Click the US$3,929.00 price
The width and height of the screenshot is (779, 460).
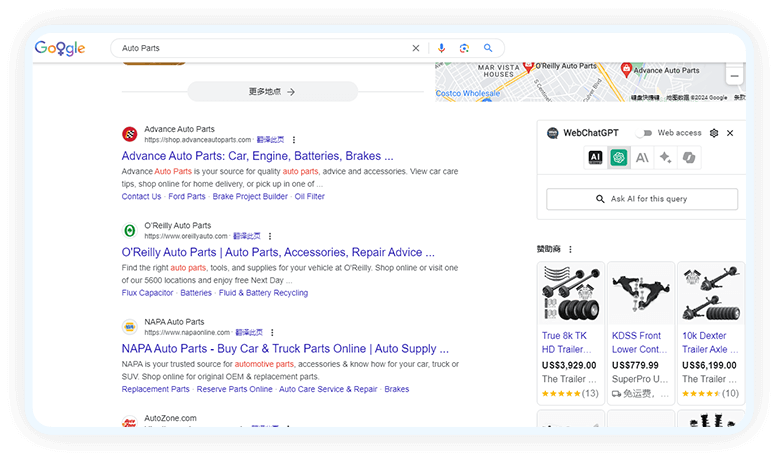pos(569,366)
